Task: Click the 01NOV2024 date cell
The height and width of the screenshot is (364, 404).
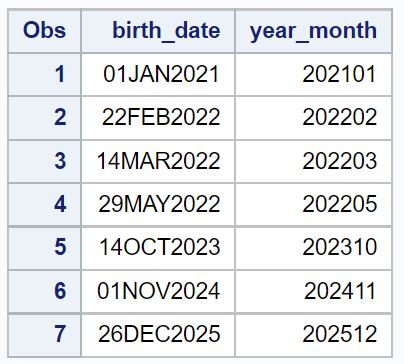Action: [158, 291]
